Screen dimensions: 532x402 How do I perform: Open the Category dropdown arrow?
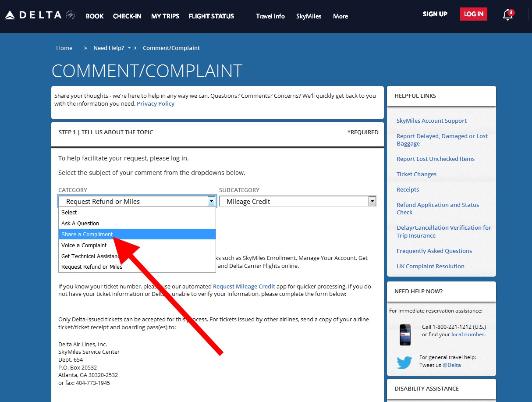tap(211, 201)
